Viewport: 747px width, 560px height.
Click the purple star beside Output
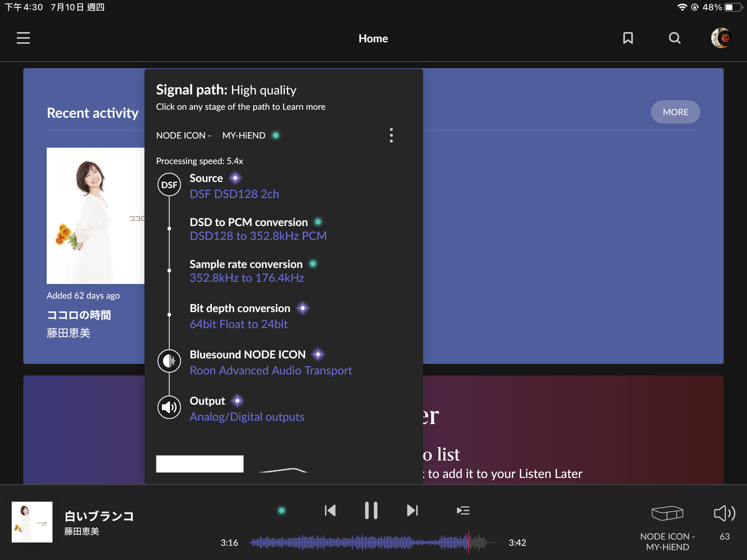tap(237, 401)
